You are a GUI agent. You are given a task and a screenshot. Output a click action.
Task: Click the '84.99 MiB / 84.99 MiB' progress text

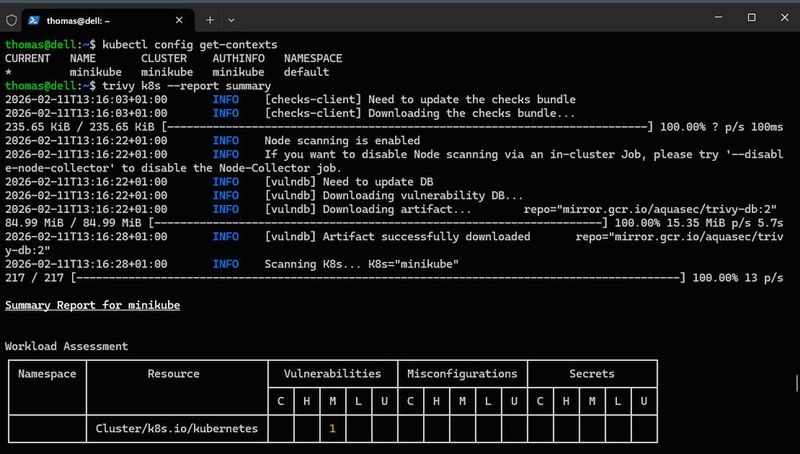73,223
